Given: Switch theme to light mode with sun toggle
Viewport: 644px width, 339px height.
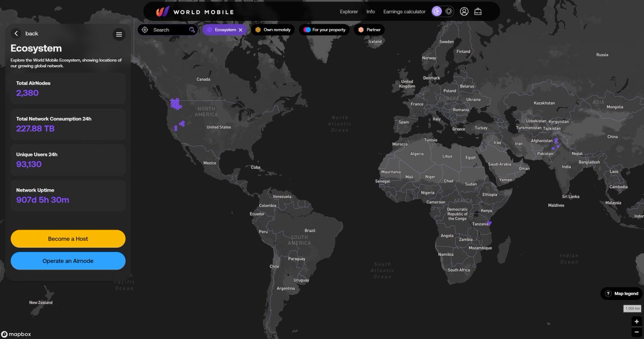Looking at the screenshot, I should click(x=449, y=11).
